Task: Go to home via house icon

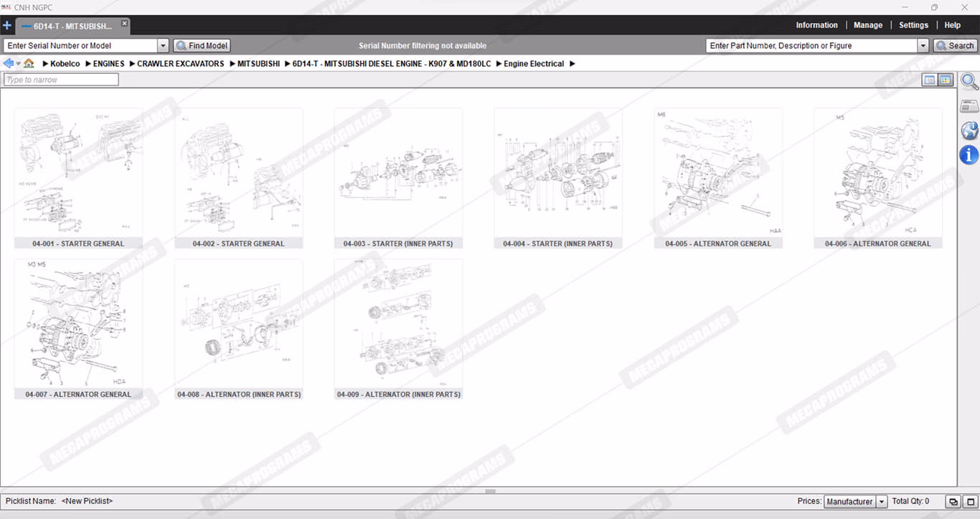Action: pyautogui.click(x=29, y=64)
